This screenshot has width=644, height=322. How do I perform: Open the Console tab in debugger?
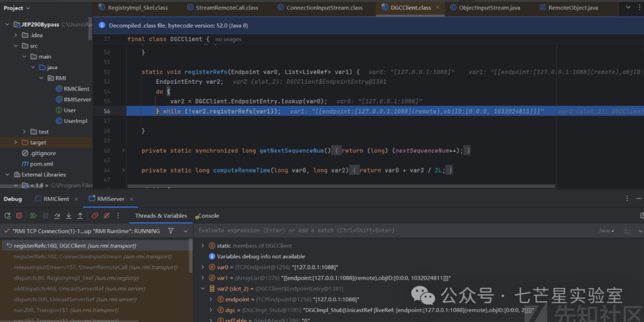[x=208, y=216]
